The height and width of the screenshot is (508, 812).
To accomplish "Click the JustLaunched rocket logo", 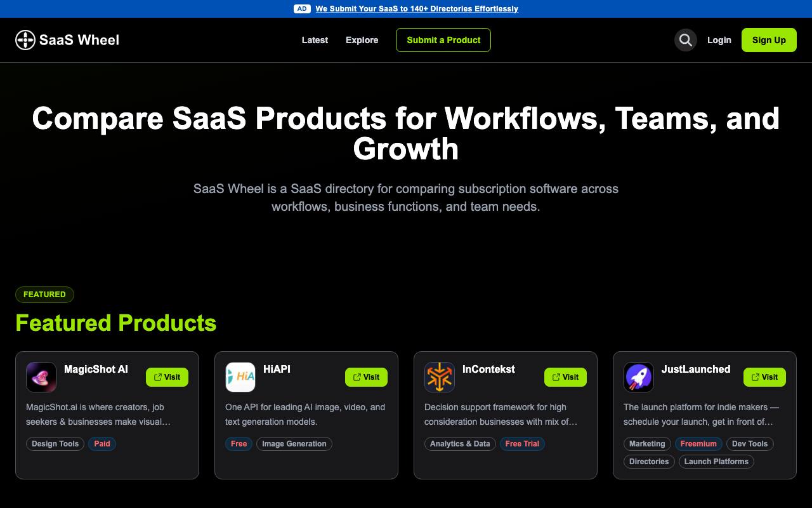I will [x=639, y=377].
